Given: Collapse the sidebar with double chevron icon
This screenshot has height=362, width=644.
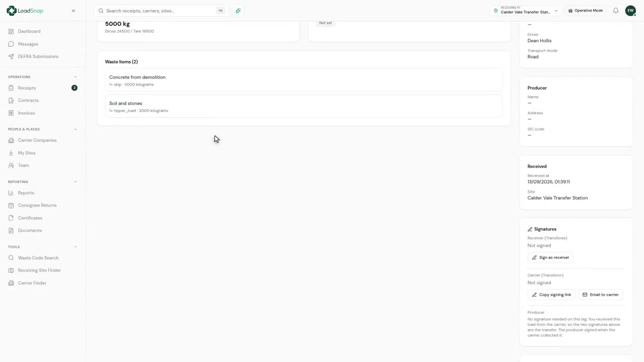Looking at the screenshot, I should 73,11.
